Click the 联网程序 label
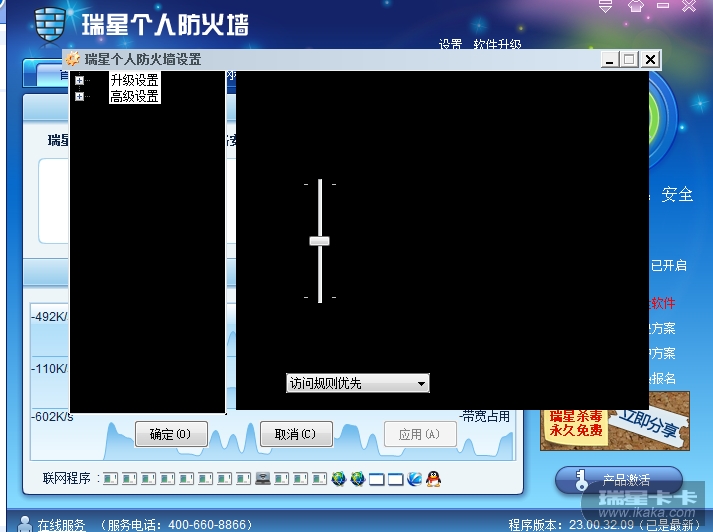 67,478
